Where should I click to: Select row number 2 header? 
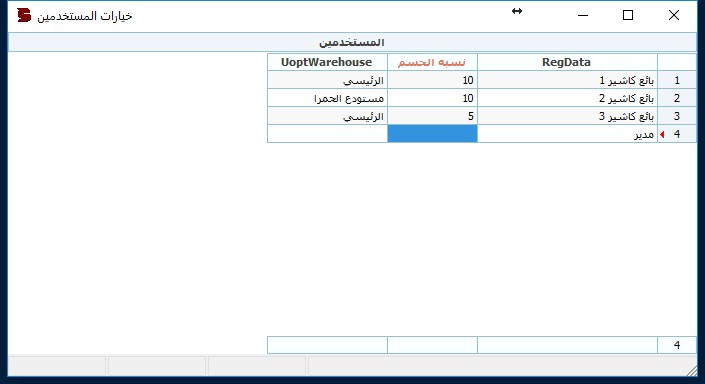[x=677, y=98]
